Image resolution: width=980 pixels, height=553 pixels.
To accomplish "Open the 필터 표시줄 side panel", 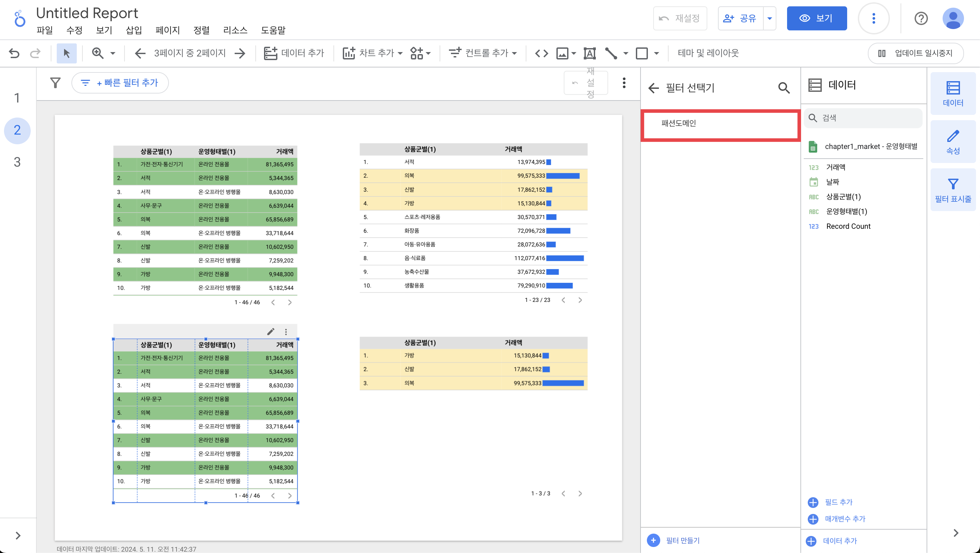I will pyautogui.click(x=953, y=190).
